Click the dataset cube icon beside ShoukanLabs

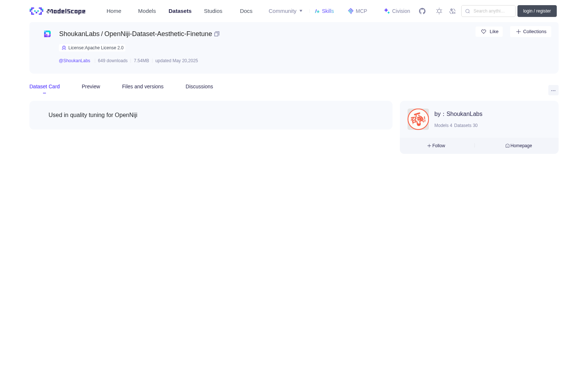pos(47,34)
